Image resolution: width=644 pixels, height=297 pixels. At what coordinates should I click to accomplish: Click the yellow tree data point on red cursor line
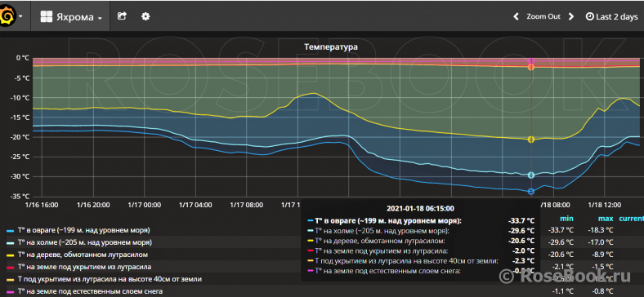coord(530,140)
